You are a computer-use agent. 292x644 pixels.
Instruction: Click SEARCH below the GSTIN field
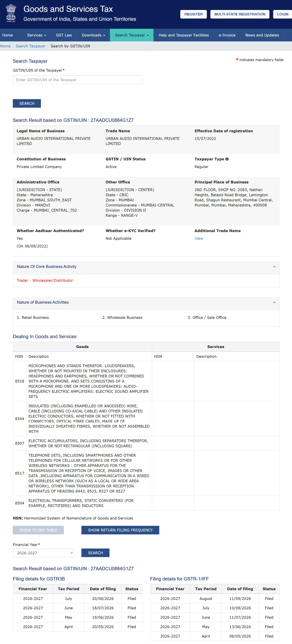coord(27,103)
